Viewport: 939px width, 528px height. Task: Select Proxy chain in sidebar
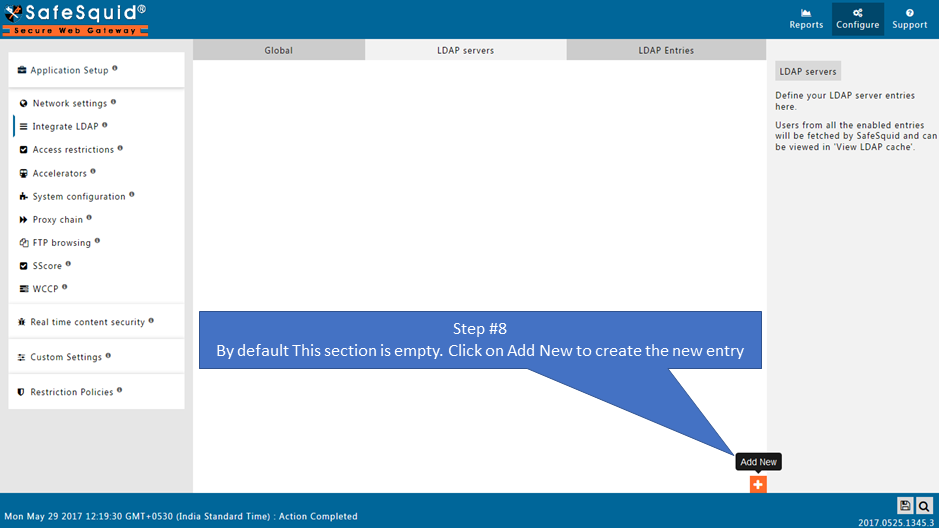57,220
